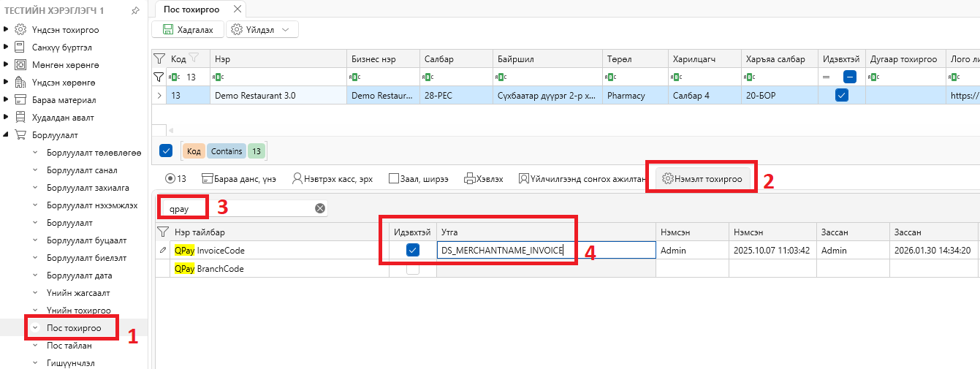Click the ABC filter icon under Харилцагч

[x=677, y=76]
